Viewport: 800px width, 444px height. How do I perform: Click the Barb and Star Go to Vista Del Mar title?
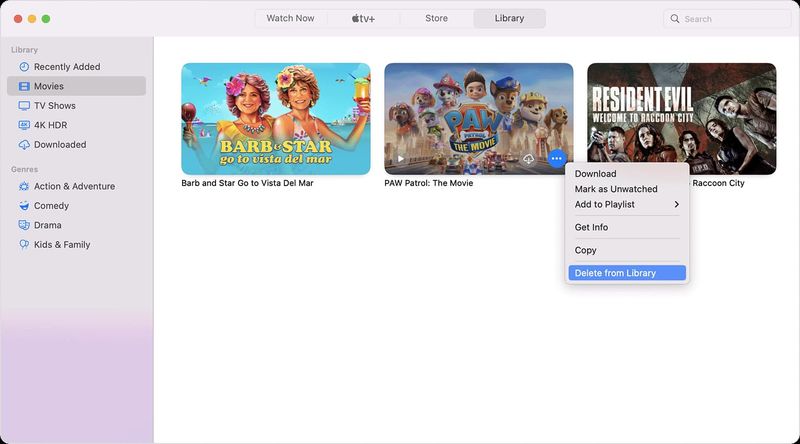pos(247,183)
